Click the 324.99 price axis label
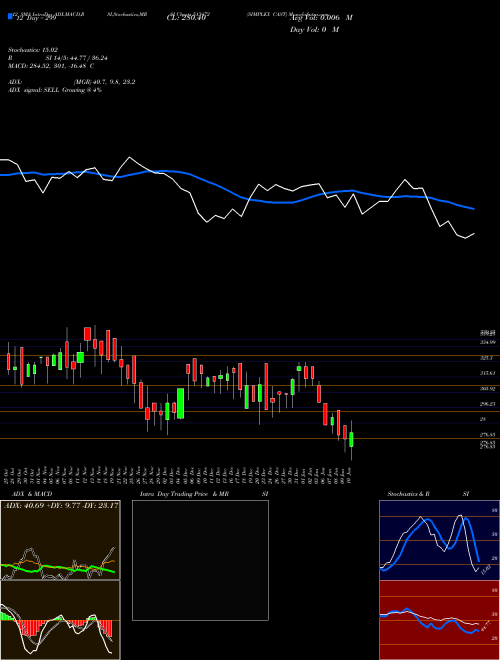The width and height of the screenshot is (500, 660). coord(488,342)
